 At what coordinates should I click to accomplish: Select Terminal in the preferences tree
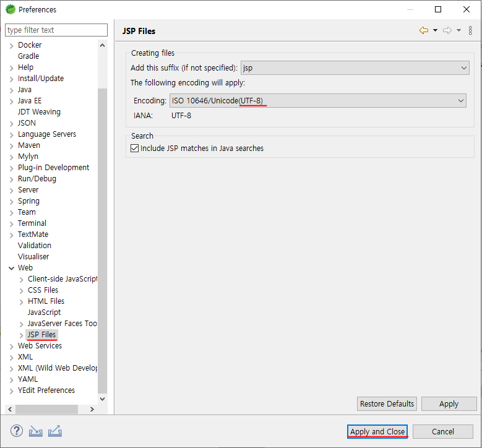point(32,223)
